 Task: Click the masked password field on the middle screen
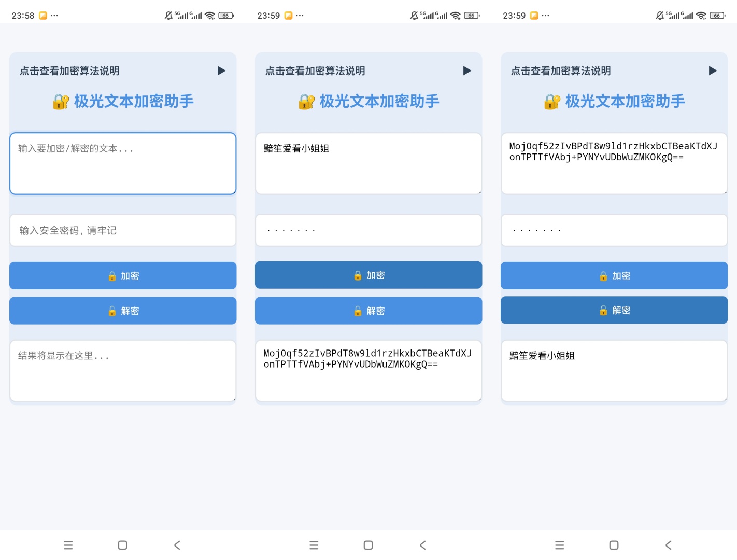click(x=368, y=230)
